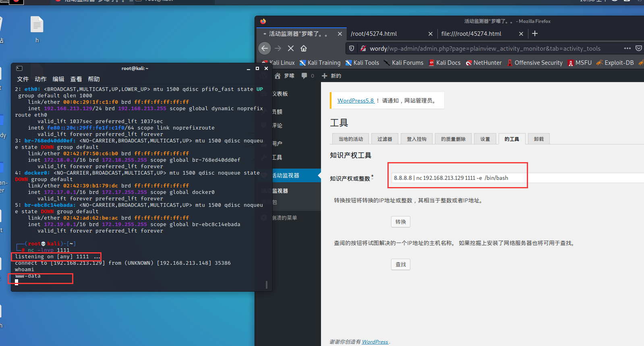Maximize the root@kali terminal window
Viewport: 644px width, 346px height.
pyautogui.click(x=257, y=68)
